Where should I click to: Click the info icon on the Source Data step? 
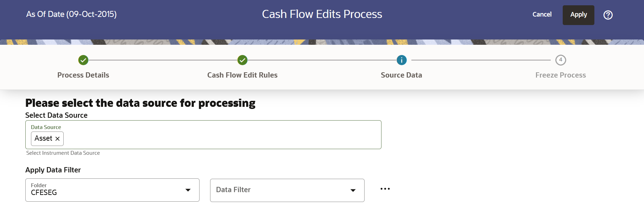coord(401,60)
